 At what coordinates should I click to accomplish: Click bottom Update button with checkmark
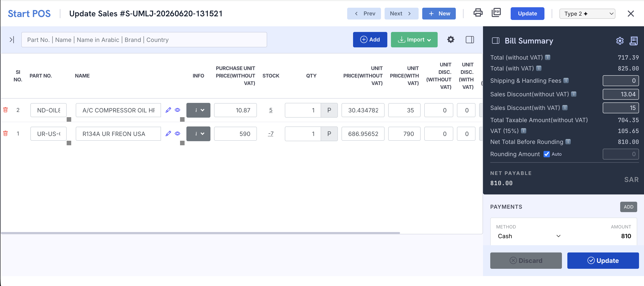pos(603,261)
